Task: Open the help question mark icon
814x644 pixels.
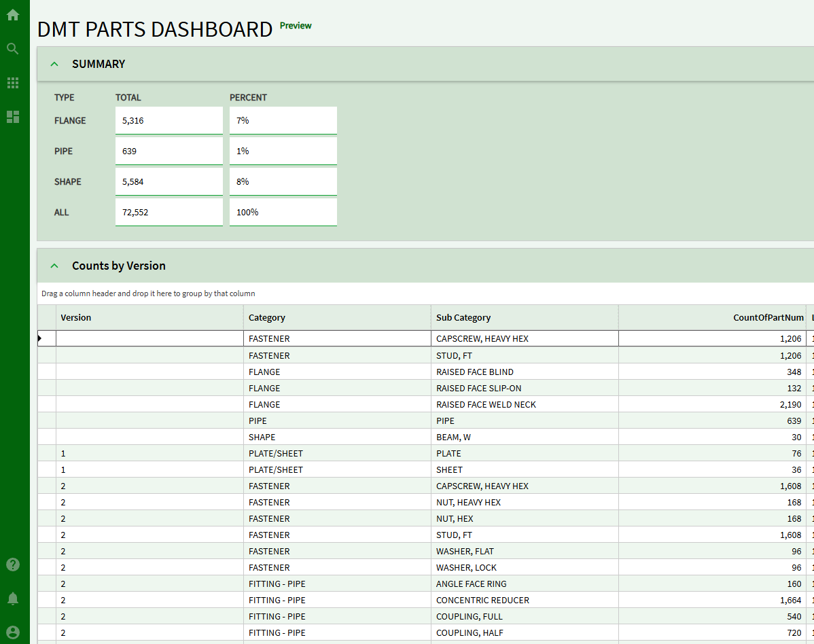Action: click(x=13, y=565)
